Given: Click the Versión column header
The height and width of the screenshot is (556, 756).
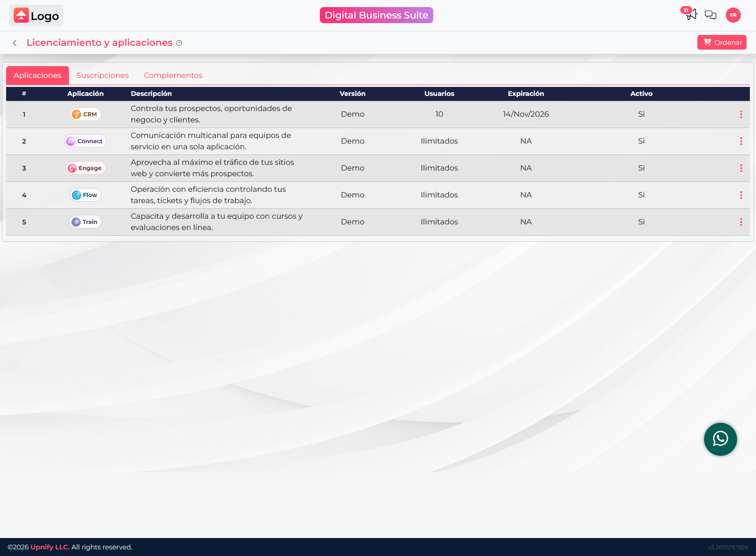Looking at the screenshot, I should tap(352, 94).
